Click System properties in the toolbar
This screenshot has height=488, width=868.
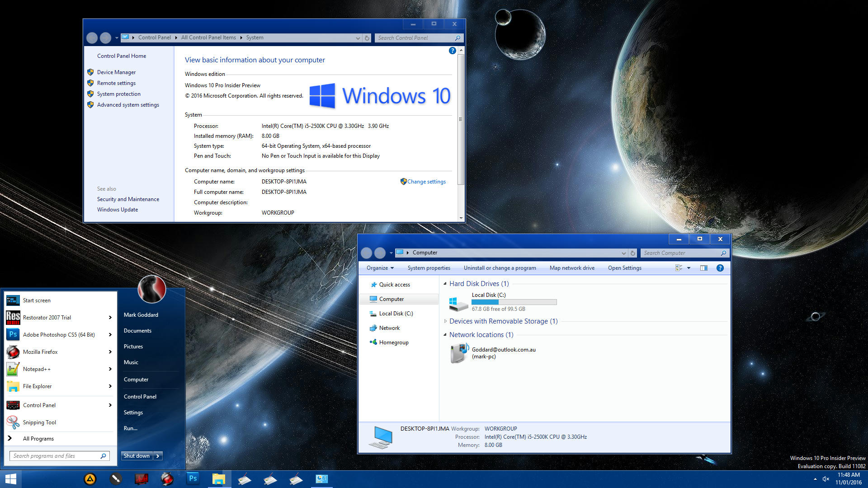[429, 268]
